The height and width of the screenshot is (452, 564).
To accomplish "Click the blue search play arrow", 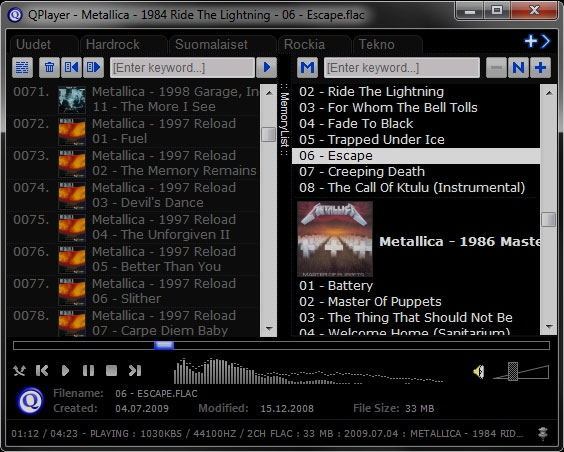I will point(267,67).
